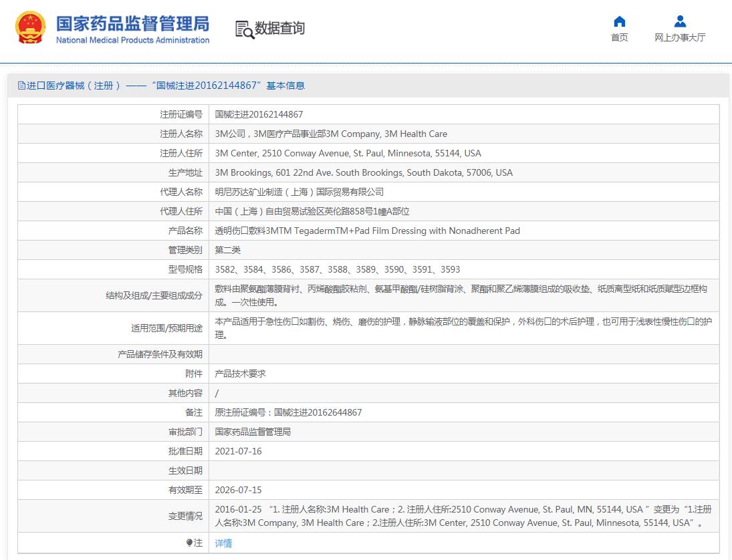732x560 pixels.
Task: Click agent name 明尼苏达矿业制造（上海）国际贸易有限公司
Action: coord(299,192)
